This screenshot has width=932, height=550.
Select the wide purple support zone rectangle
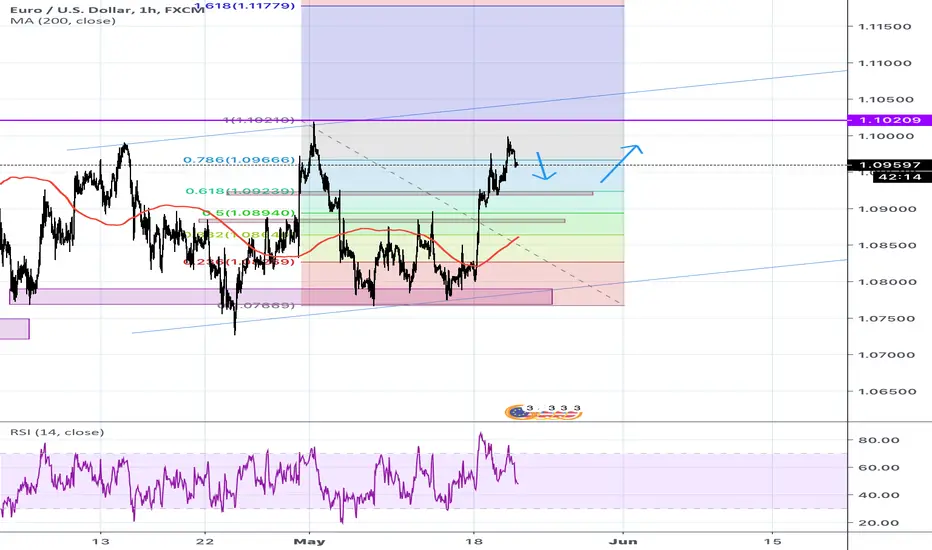click(281, 297)
